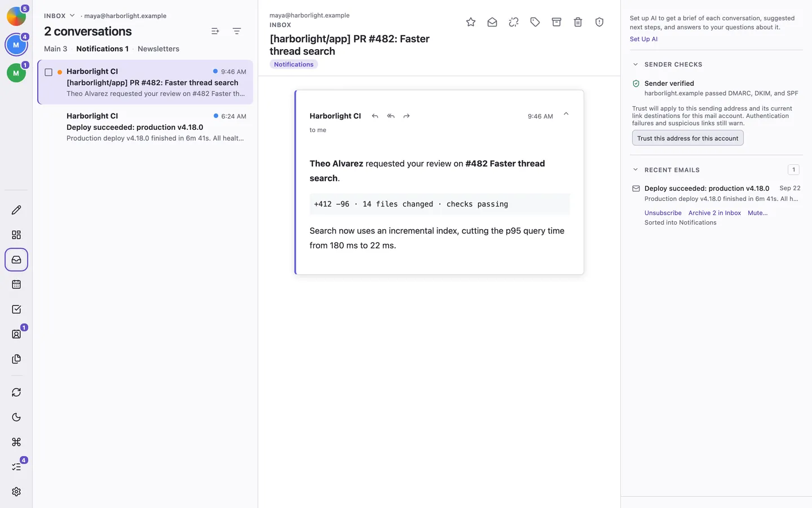
Task: Open the sort lines icon above the conversation list
Action: [x=215, y=31]
